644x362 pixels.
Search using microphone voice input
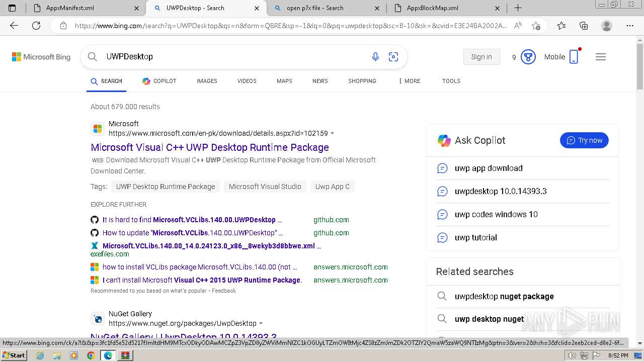point(375,57)
